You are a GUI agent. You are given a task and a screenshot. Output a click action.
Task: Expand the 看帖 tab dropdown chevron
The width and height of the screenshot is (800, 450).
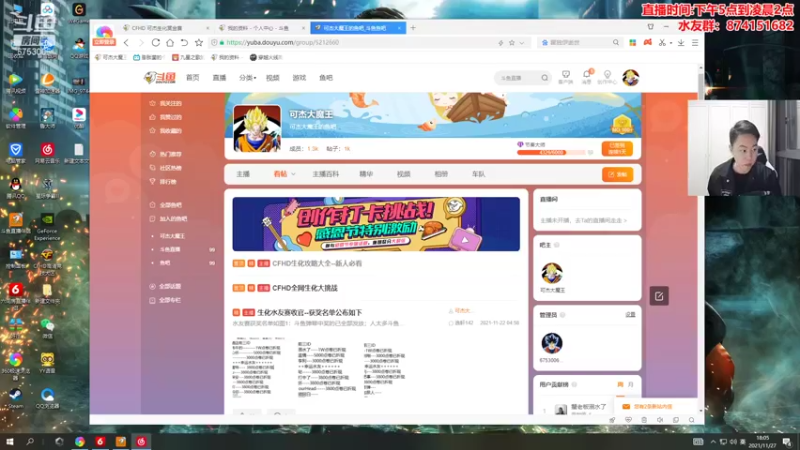pyautogui.click(x=293, y=174)
